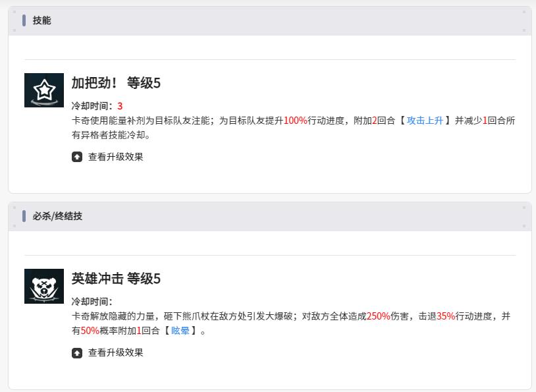Click the up-arrow icon under 加把劲 skill
Screen dimensions: 536x392
pos(77,157)
